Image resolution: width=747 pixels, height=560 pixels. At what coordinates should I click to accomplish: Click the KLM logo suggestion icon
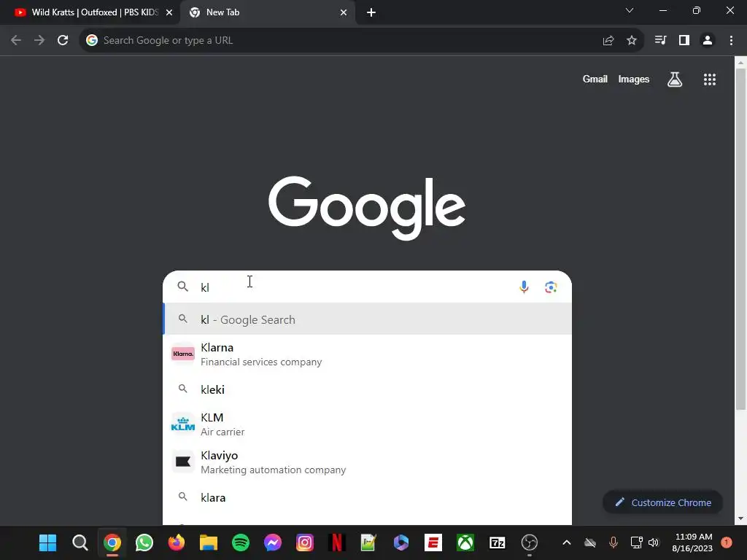(x=183, y=424)
